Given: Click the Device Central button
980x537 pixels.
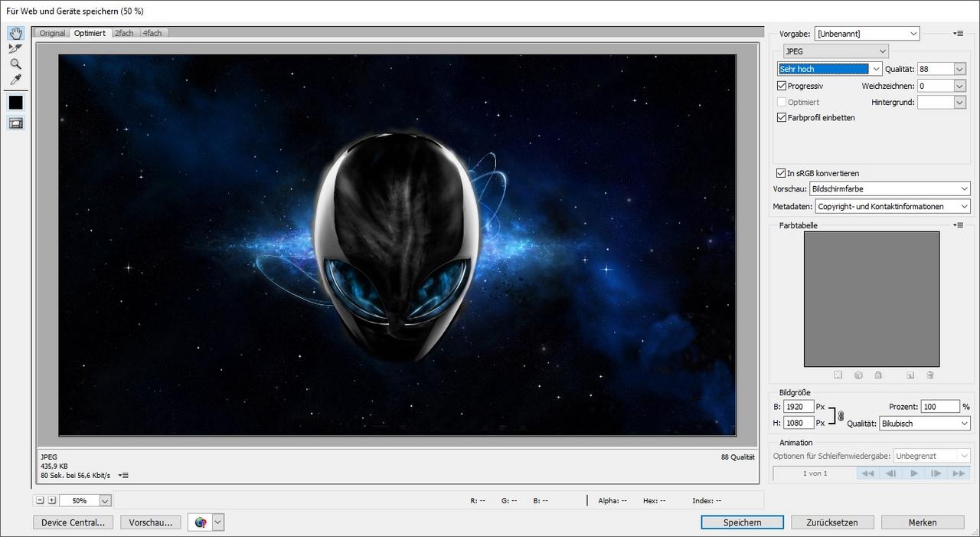Looking at the screenshot, I should tap(73, 522).
